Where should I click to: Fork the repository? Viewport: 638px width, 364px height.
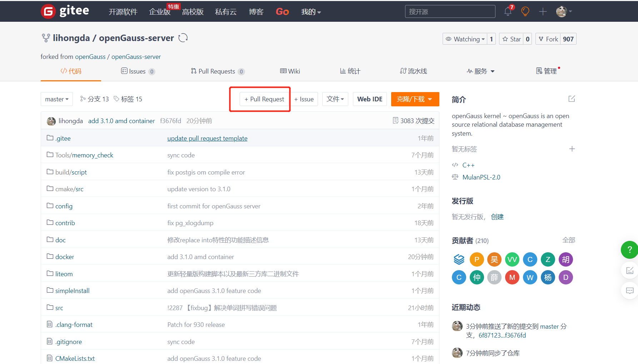tap(548, 39)
